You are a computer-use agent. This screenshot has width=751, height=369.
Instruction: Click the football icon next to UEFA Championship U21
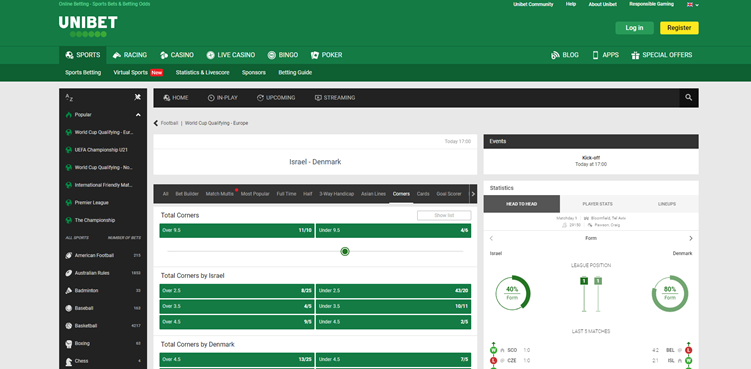click(68, 150)
